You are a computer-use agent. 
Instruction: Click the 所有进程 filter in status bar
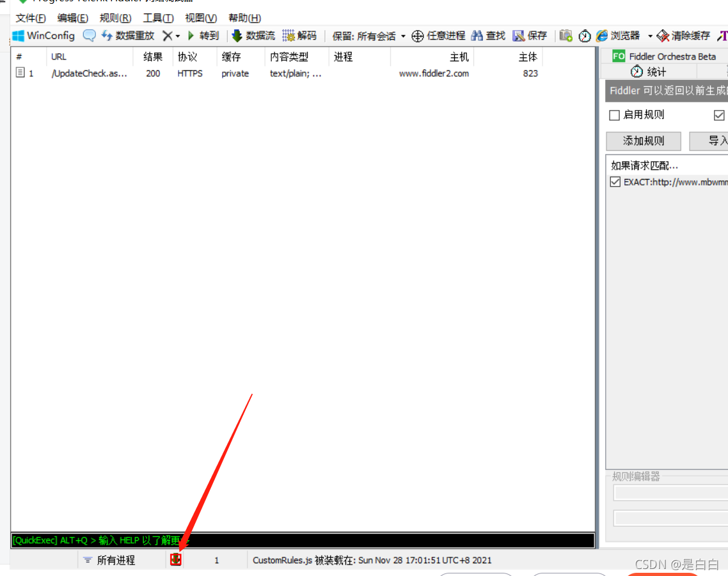(x=109, y=560)
